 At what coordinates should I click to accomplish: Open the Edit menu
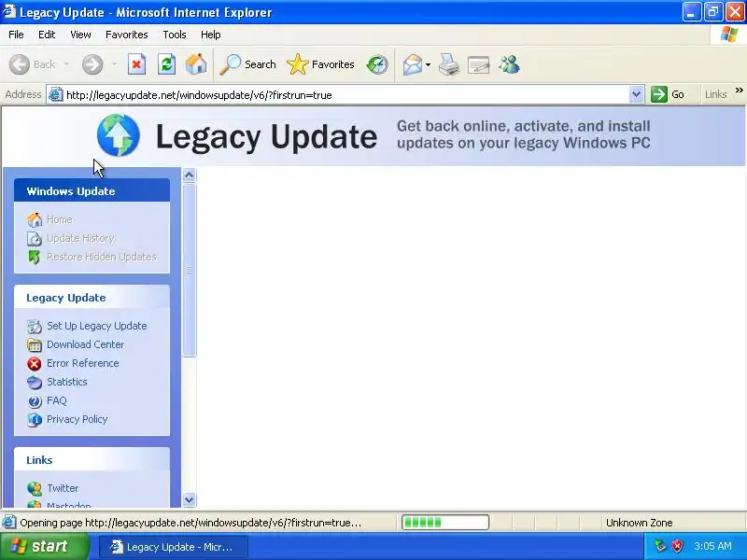(47, 35)
